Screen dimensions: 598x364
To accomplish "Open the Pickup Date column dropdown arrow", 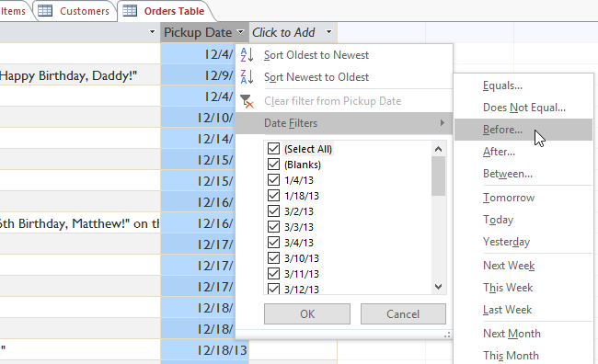I will [x=241, y=32].
